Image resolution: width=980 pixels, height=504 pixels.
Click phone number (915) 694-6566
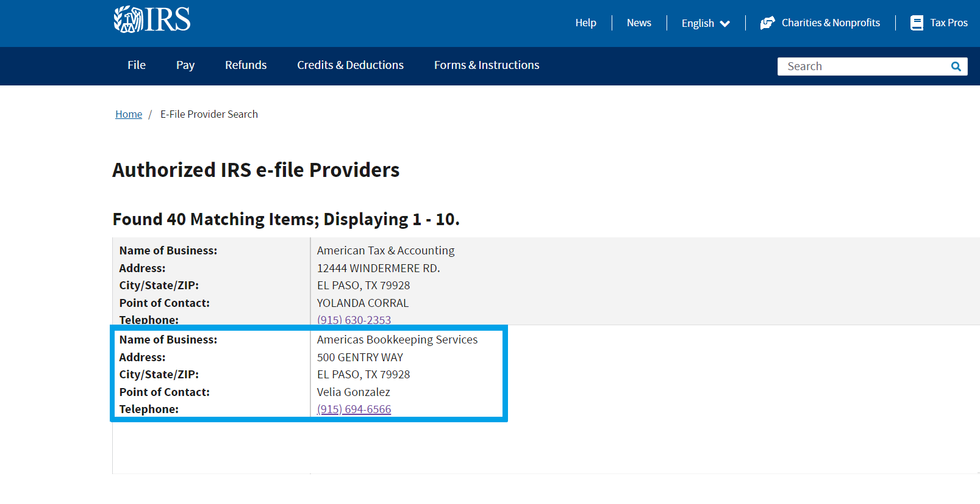(354, 409)
